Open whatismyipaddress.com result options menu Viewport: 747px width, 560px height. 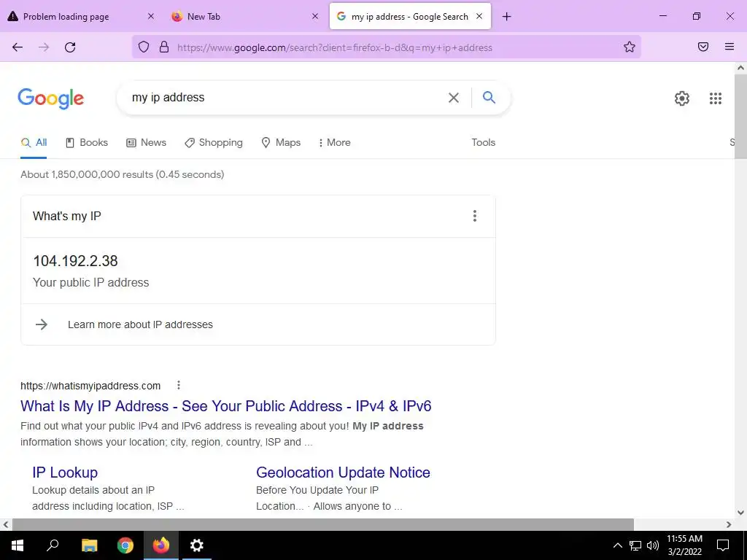178,385
